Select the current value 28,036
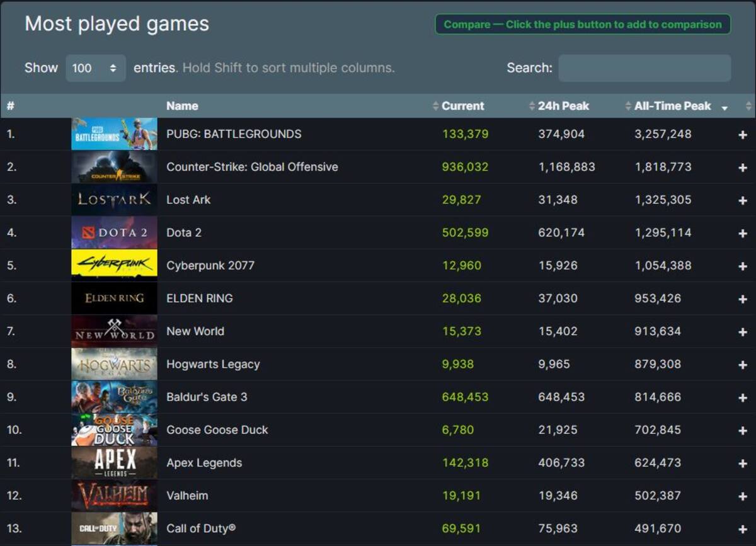 pyautogui.click(x=462, y=299)
